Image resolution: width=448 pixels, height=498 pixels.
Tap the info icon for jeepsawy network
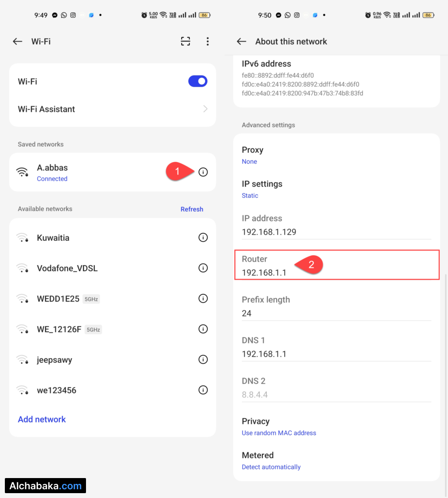203,359
